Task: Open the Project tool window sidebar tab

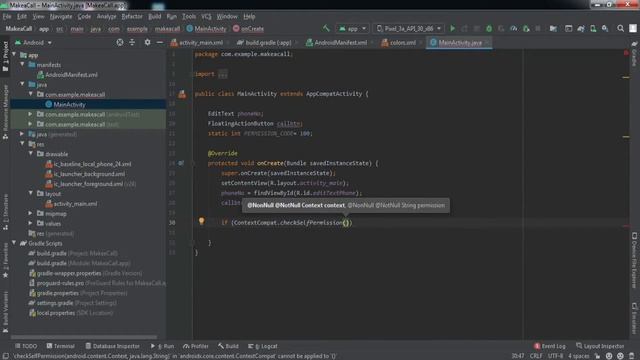Action: (x=5, y=57)
